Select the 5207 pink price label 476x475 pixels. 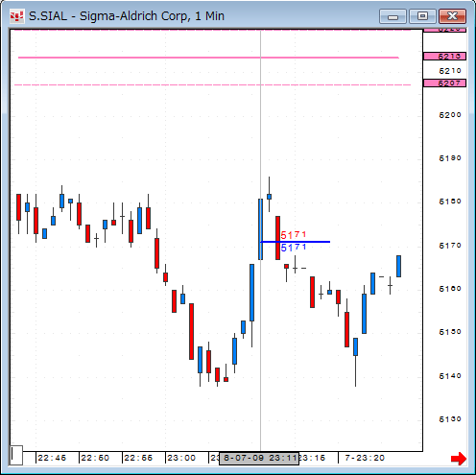tap(444, 83)
